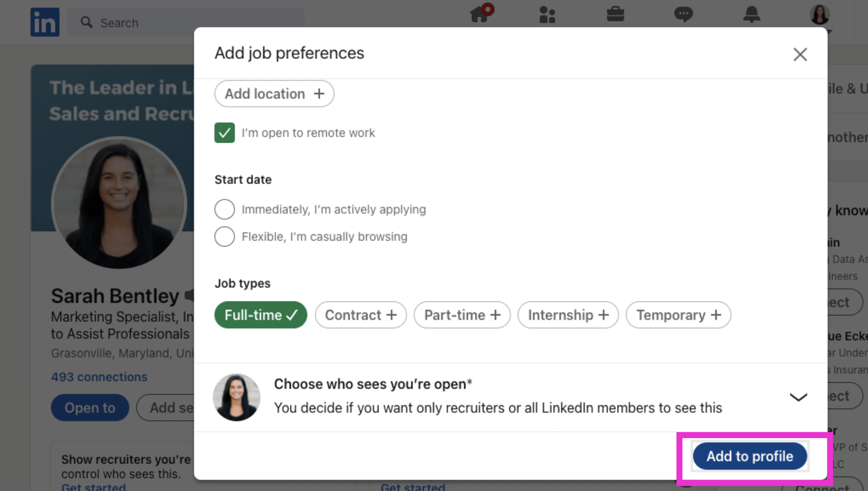Open the Jobs briefcase icon
Screen dimensions: 868x491
pos(615,14)
